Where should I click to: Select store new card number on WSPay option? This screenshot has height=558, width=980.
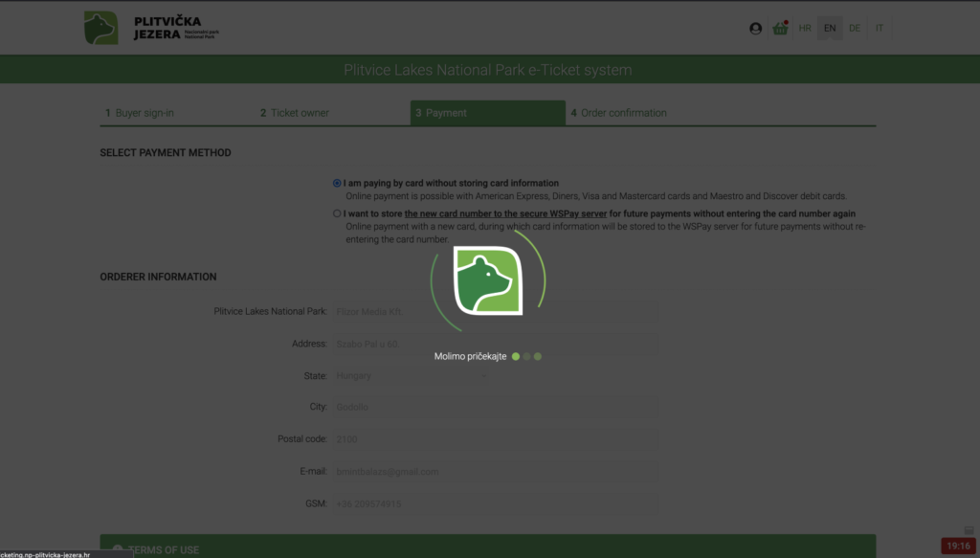(x=337, y=213)
